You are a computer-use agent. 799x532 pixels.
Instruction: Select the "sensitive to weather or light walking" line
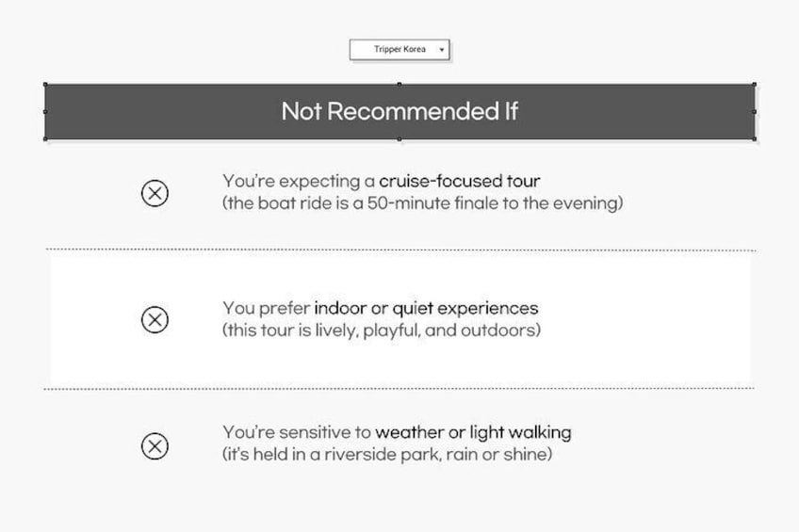(397, 433)
